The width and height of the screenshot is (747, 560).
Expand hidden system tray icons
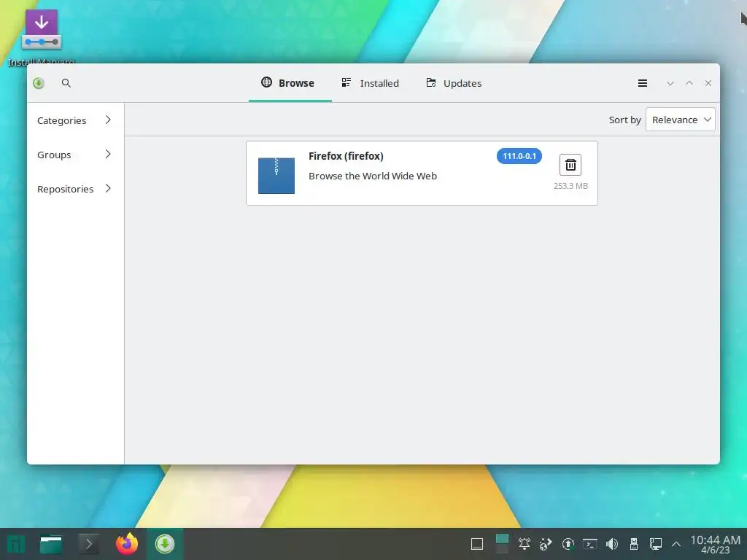(x=676, y=544)
